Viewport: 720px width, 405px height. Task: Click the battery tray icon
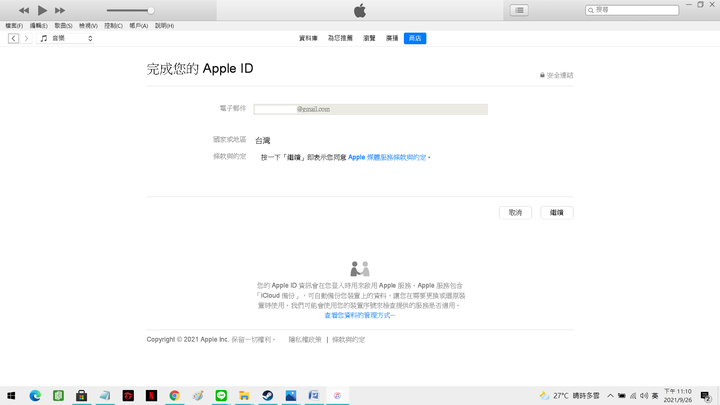622,395
